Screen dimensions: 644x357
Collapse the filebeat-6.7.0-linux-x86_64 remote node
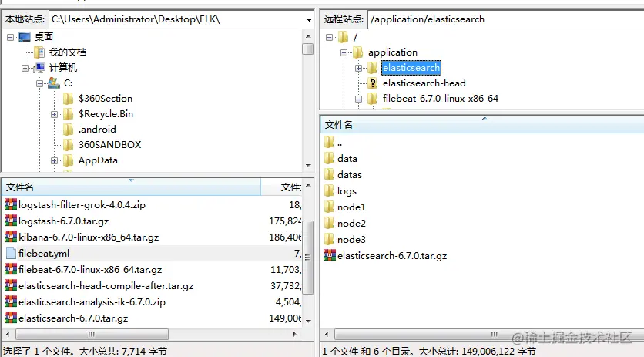(x=358, y=99)
